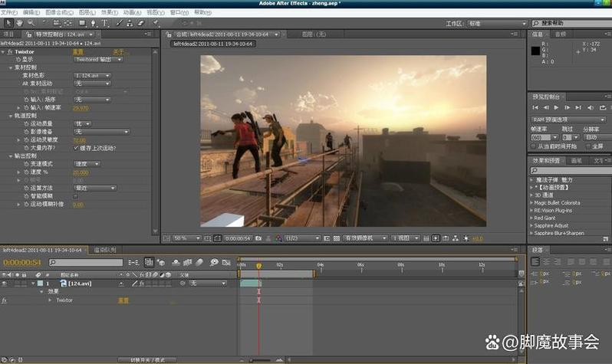
Task: Open the Twixtored 输出 display dropdown
Action: click(98, 59)
